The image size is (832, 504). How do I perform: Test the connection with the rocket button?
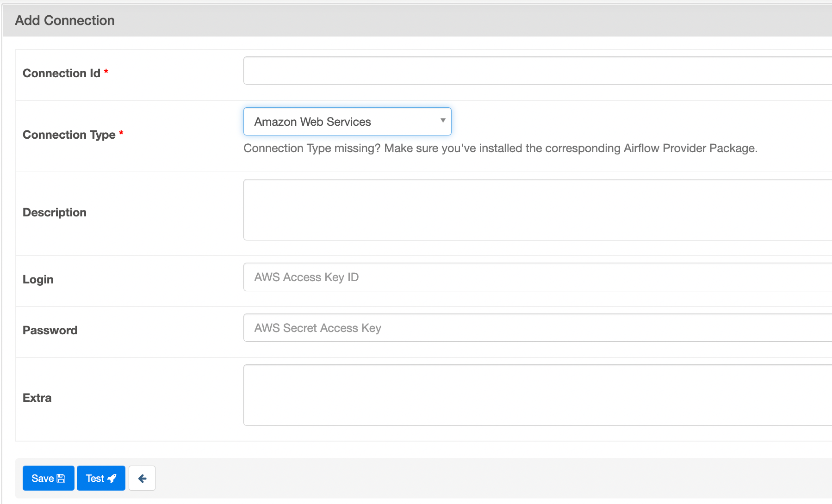101,478
